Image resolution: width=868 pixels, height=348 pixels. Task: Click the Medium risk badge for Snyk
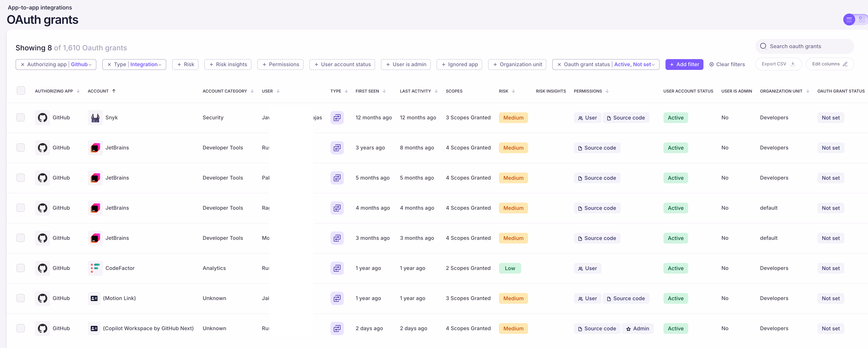pyautogui.click(x=513, y=117)
